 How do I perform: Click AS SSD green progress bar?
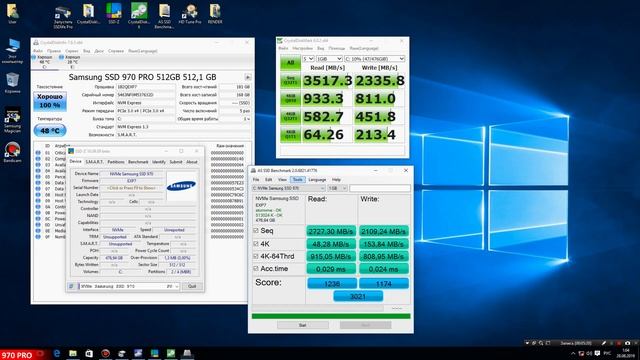coord(331,316)
